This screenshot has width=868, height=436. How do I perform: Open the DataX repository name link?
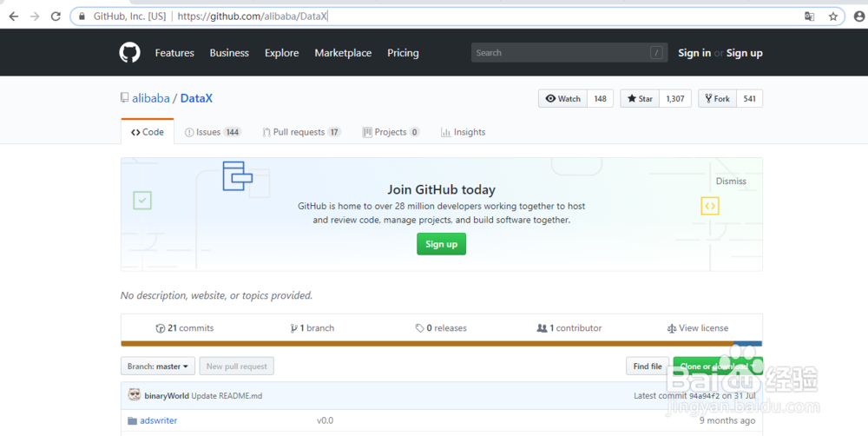[196, 98]
